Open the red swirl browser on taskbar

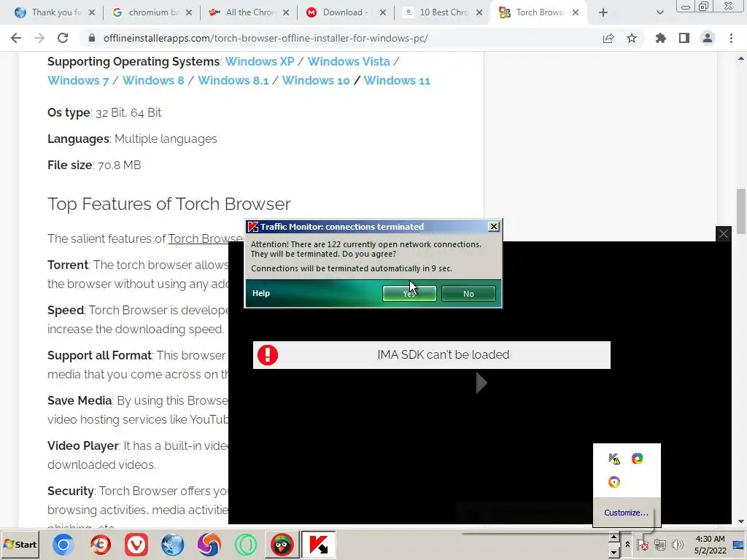coord(100,545)
